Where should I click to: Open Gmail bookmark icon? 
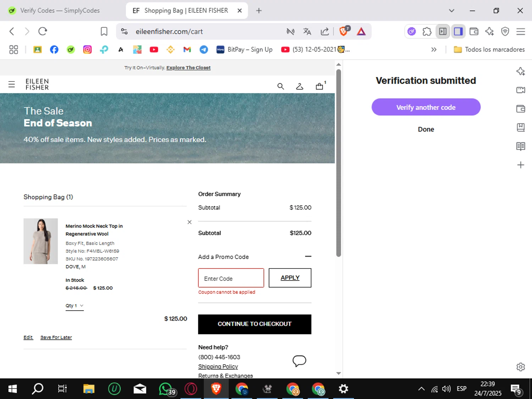(187, 50)
